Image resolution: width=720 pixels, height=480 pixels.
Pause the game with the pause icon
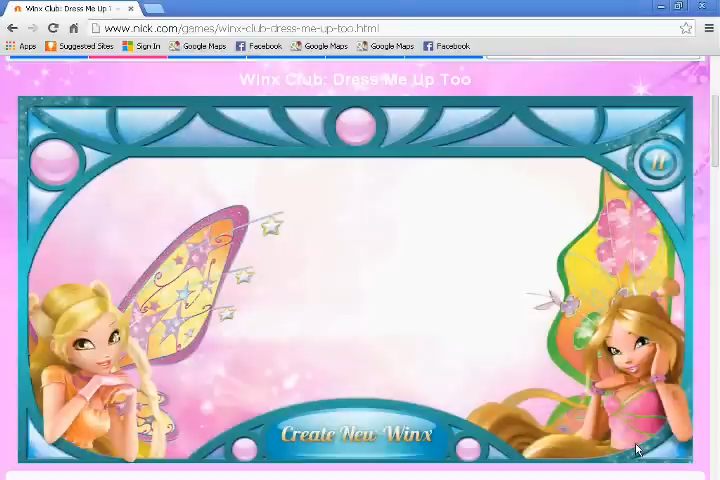658,162
